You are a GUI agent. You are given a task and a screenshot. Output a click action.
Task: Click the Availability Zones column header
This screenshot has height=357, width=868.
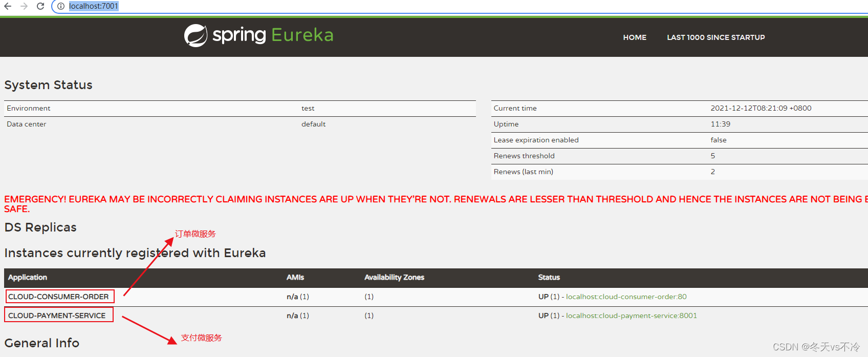394,277
